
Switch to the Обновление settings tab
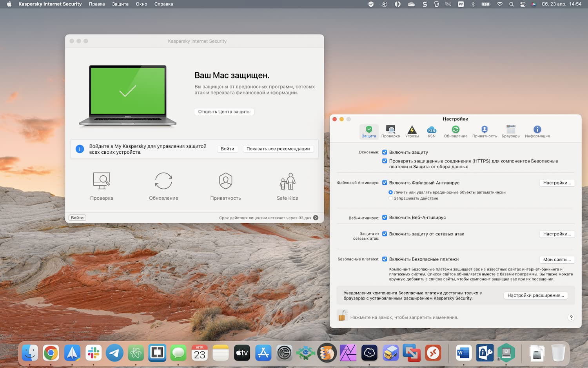456,131
